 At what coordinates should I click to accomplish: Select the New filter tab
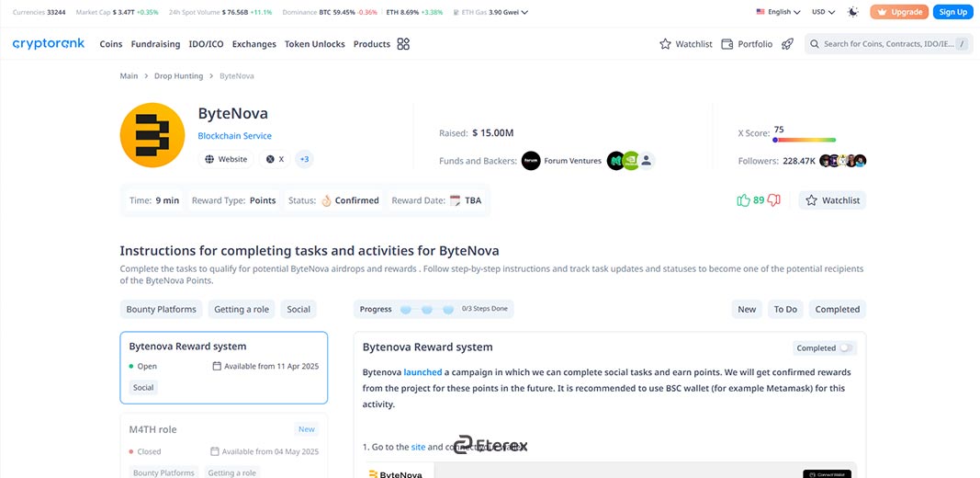click(747, 309)
